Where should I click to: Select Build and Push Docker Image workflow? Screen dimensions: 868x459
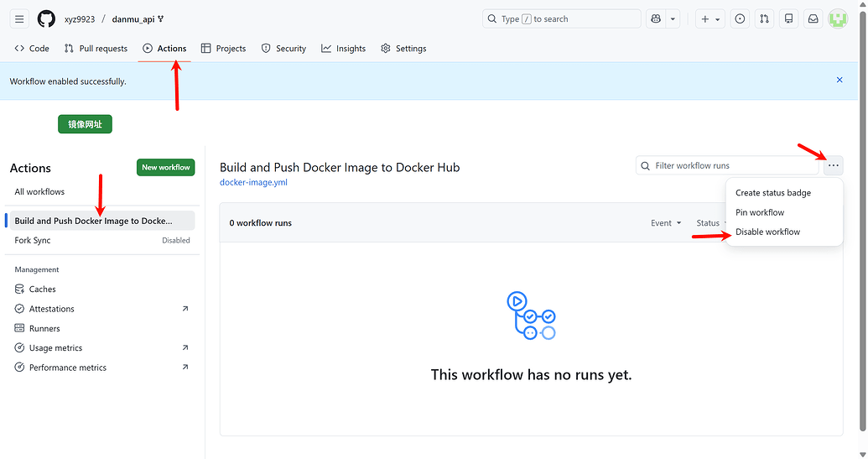point(102,221)
